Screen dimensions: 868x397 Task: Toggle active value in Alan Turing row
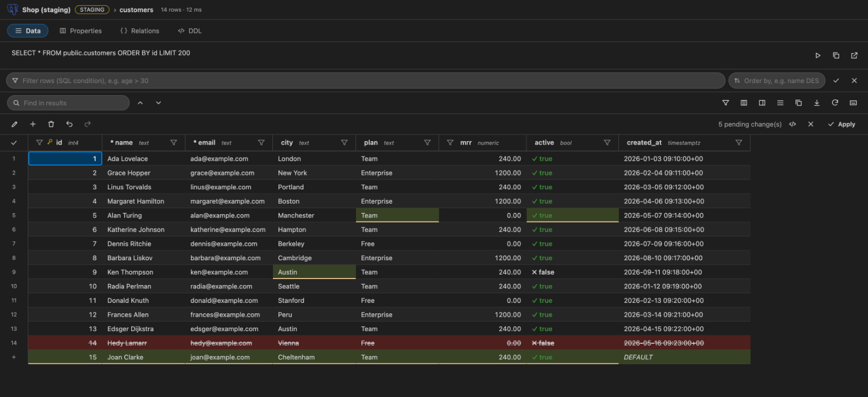coord(572,215)
